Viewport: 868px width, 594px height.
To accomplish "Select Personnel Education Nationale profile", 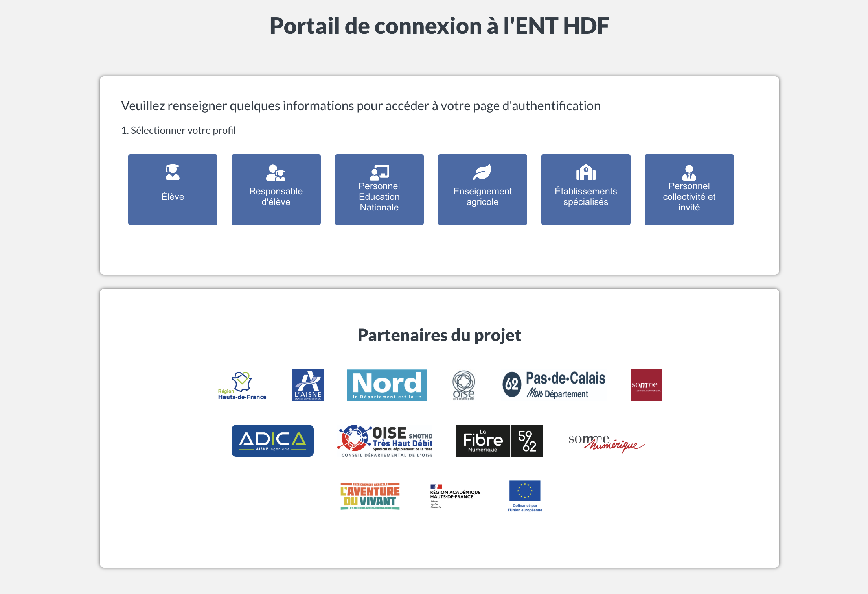I will click(379, 190).
